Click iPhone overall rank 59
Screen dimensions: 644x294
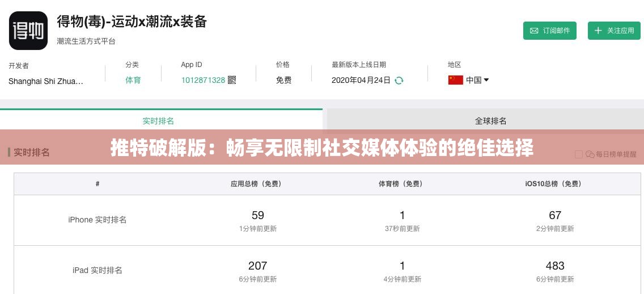[x=257, y=216]
